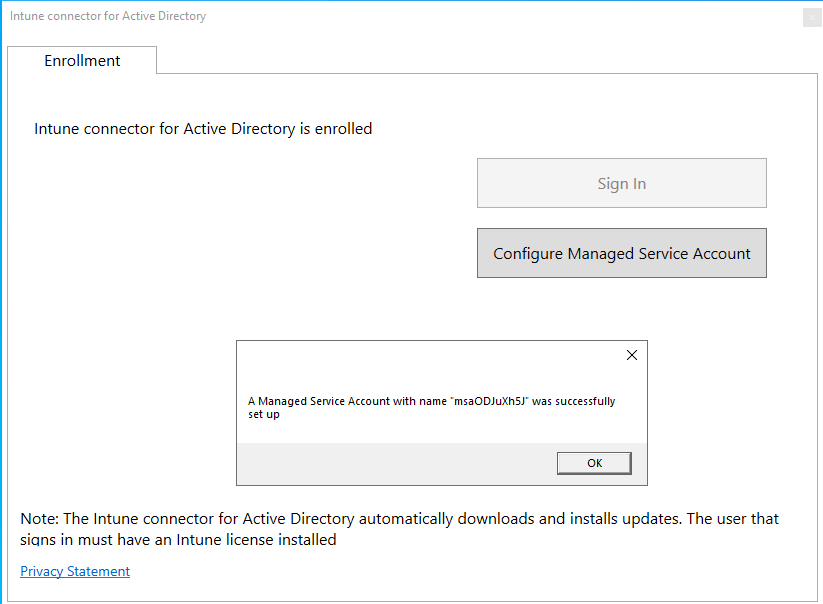Click the note about automatic updates
This screenshot has height=604, width=823.
[x=399, y=529]
